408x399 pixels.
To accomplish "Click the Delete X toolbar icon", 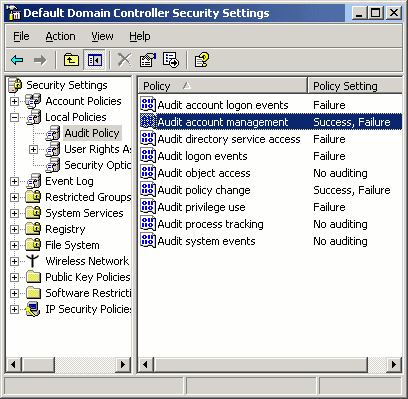I will pyautogui.click(x=125, y=60).
